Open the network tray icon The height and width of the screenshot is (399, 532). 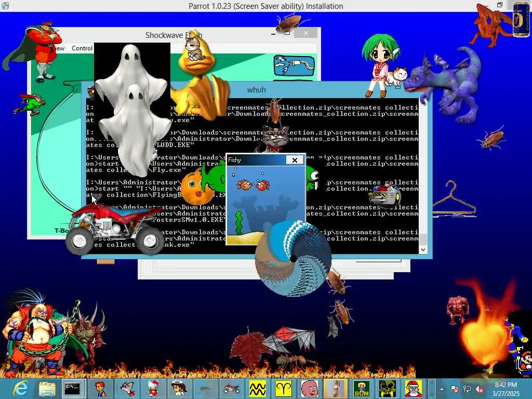click(x=467, y=389)
